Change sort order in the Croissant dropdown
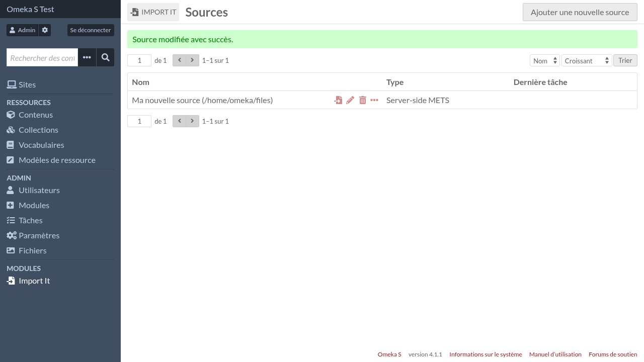 coord(586,60)
